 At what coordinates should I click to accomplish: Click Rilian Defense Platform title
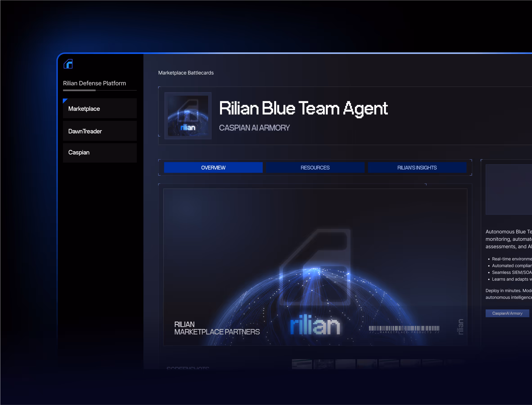tap(94, 83)
